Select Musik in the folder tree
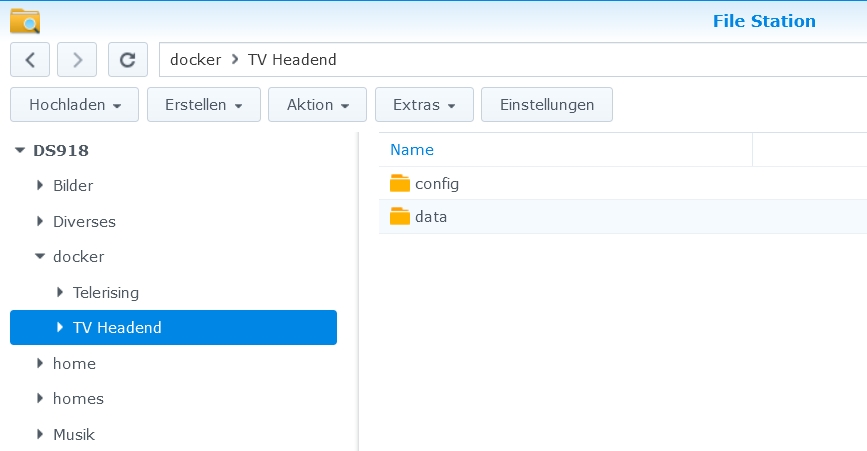 [74, 434]
